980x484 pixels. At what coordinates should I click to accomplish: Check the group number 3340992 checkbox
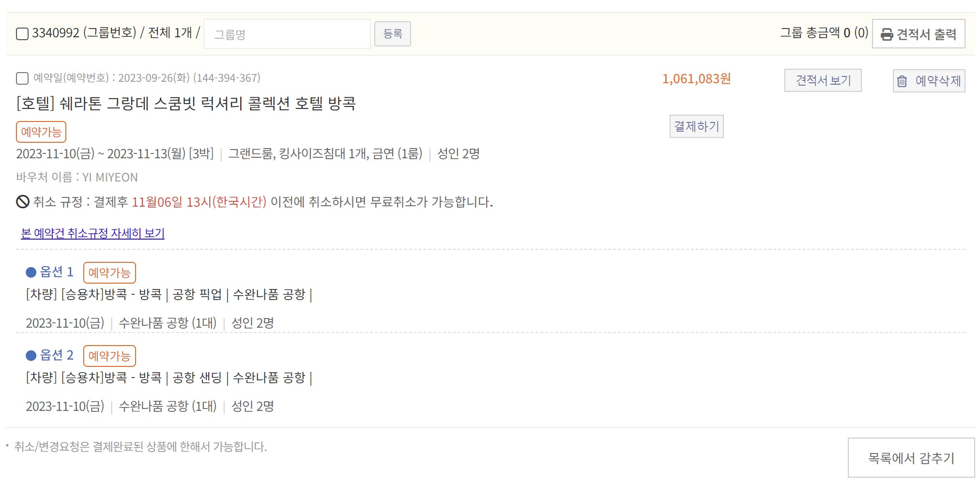(22, 34)
